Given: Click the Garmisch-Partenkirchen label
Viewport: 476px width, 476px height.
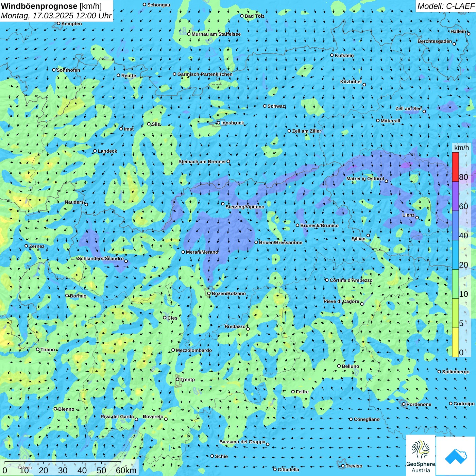Looking at the screenshot, I should pyautogui.click(x=205, y=74).
